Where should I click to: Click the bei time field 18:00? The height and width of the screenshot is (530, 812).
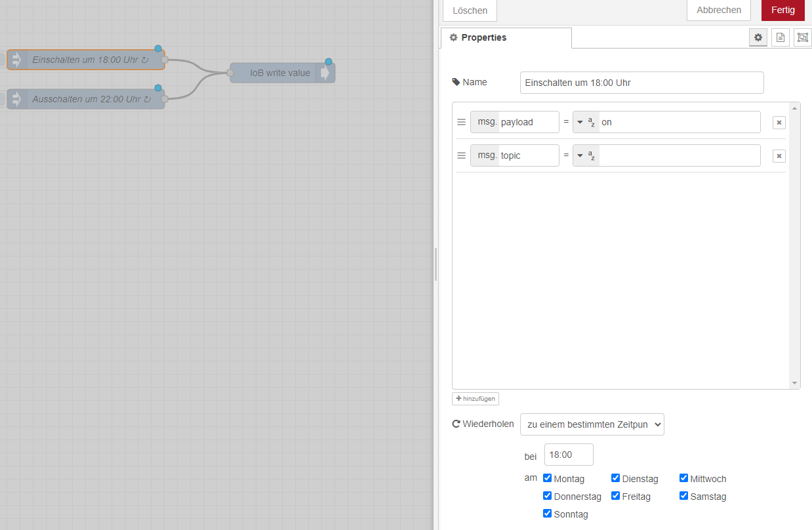pyautogui.click(x=569, y=455)
